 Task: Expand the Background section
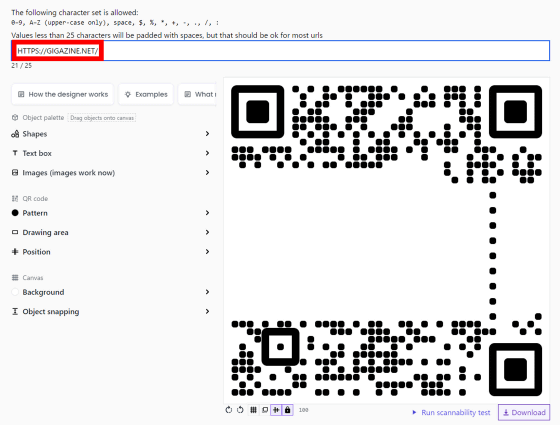tap(111, 292)
